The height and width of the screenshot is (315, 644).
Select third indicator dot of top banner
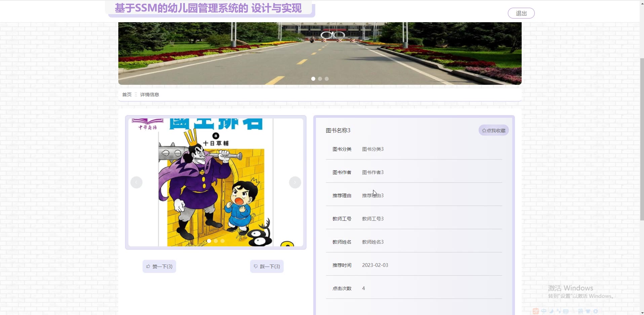pos(327,79)
